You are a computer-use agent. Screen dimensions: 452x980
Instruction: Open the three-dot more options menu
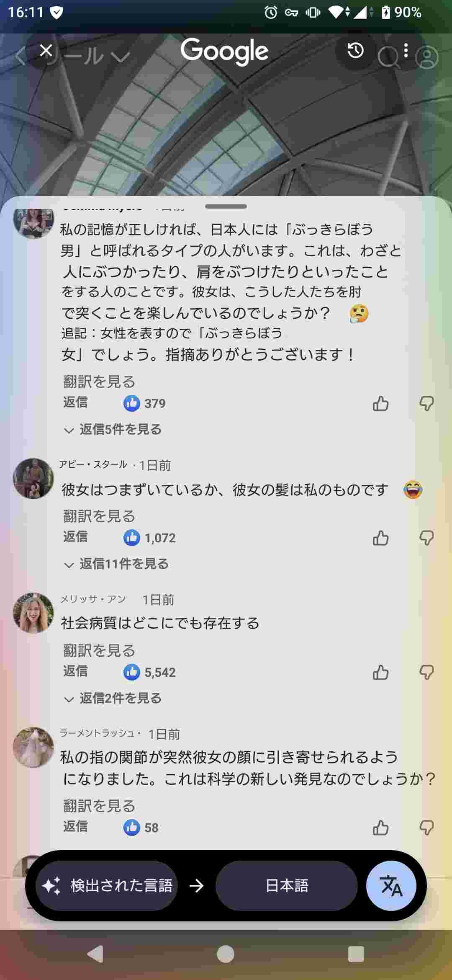point(406,51)
